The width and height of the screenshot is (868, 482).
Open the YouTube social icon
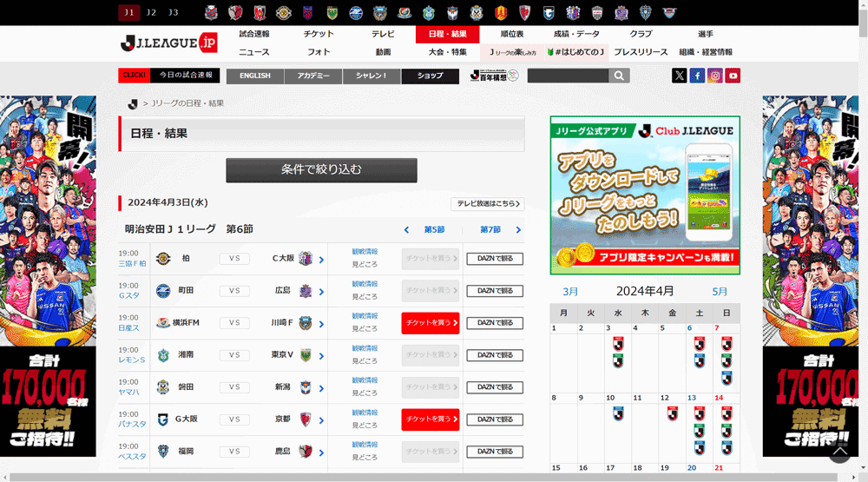733,76
